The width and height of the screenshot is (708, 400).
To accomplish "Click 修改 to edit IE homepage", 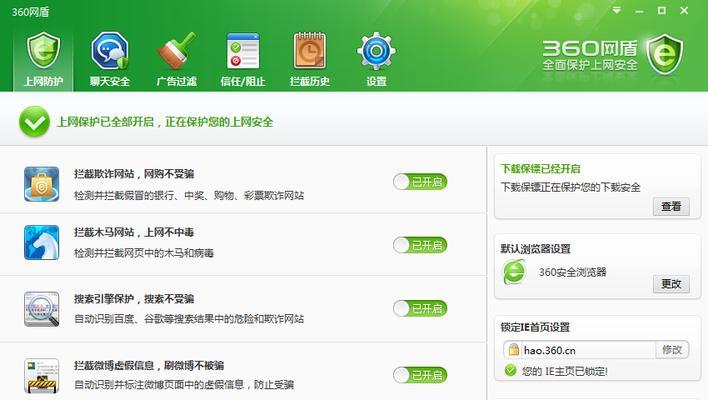I will coord(672,349).
